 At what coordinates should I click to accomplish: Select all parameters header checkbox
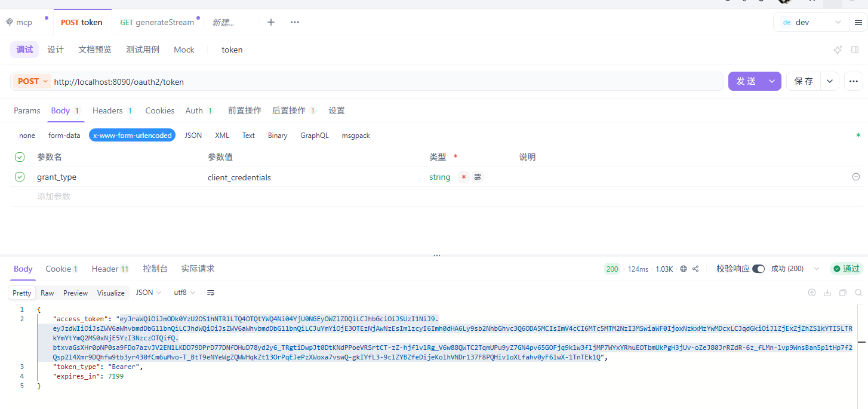20,157
